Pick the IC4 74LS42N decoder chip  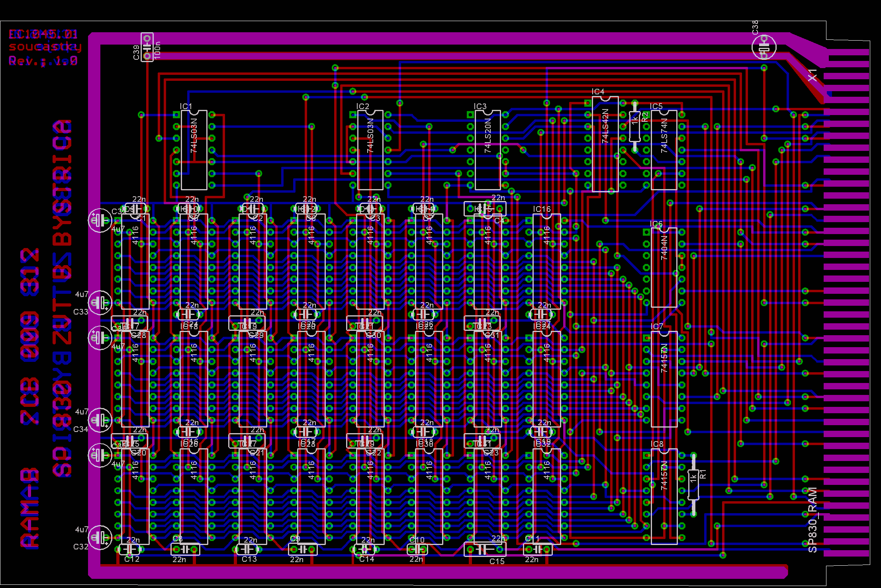click(605, 144)
